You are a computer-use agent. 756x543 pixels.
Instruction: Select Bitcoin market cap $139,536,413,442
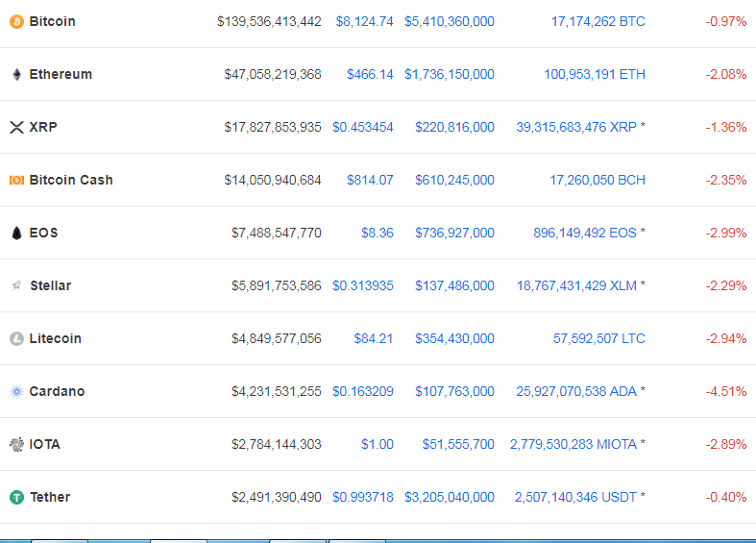(x=269, y=22)
